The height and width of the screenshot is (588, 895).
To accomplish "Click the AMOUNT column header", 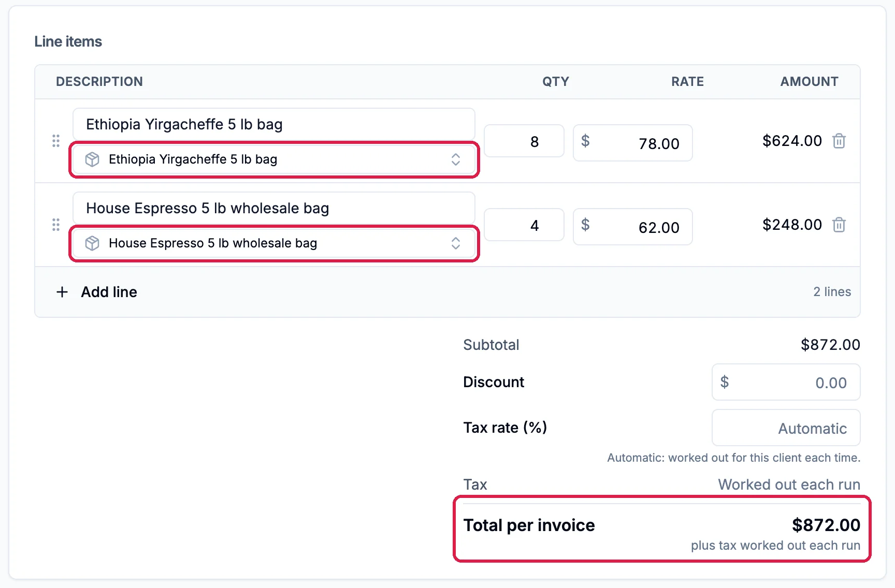I will click(809, 82).
